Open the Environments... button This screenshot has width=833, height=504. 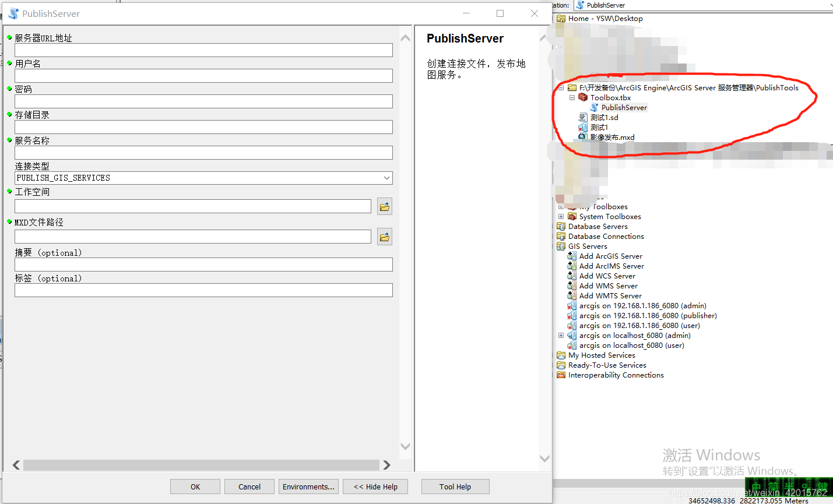pos(308,487)
